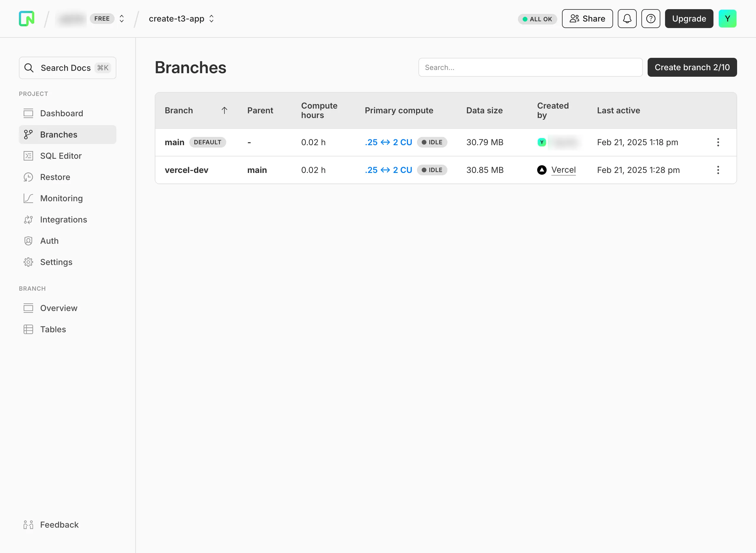756x553 pixels.
Task: Open Monitoring page
Action: click(68, 198)
